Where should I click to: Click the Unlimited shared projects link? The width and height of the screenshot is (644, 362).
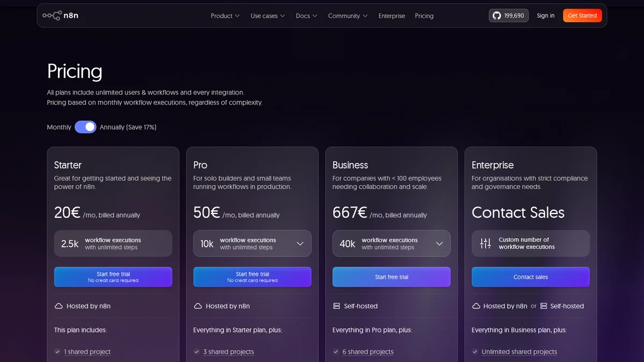519,352
